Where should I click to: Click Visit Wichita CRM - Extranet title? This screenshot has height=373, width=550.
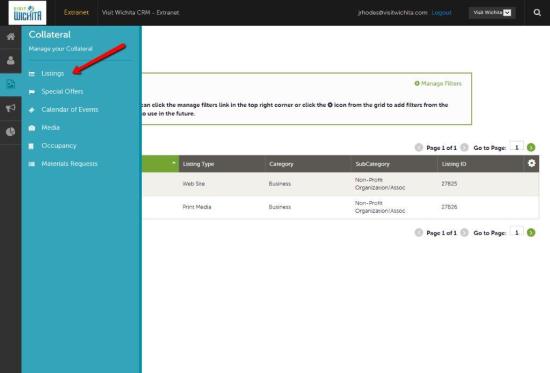click(140, 13)
